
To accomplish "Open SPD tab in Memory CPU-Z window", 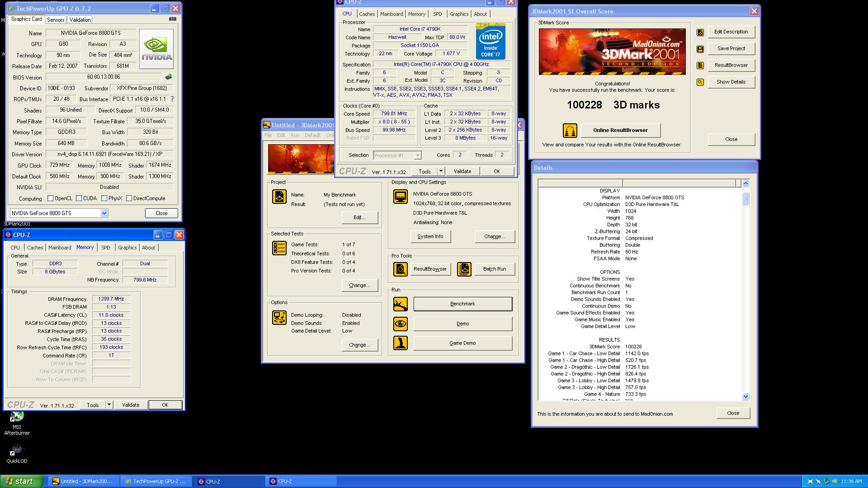I will 106,248.
